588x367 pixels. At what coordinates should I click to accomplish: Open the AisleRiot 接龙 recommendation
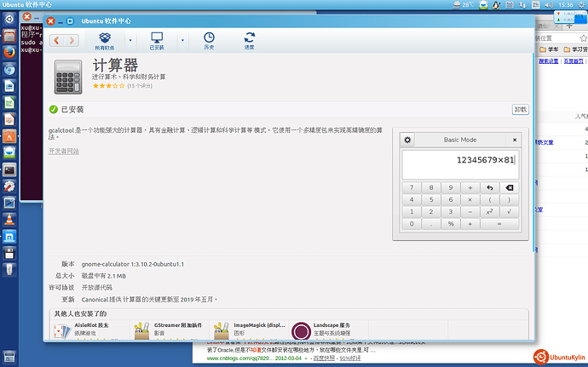90,330
